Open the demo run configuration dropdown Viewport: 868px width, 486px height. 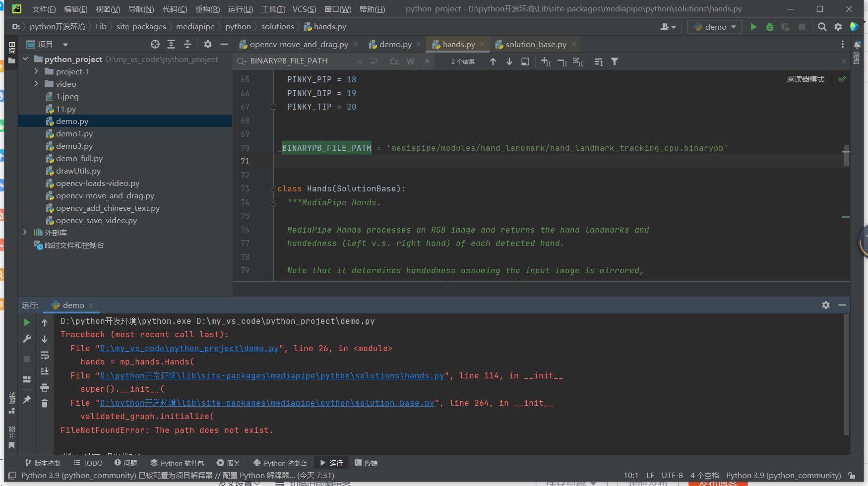click(714, 27)
